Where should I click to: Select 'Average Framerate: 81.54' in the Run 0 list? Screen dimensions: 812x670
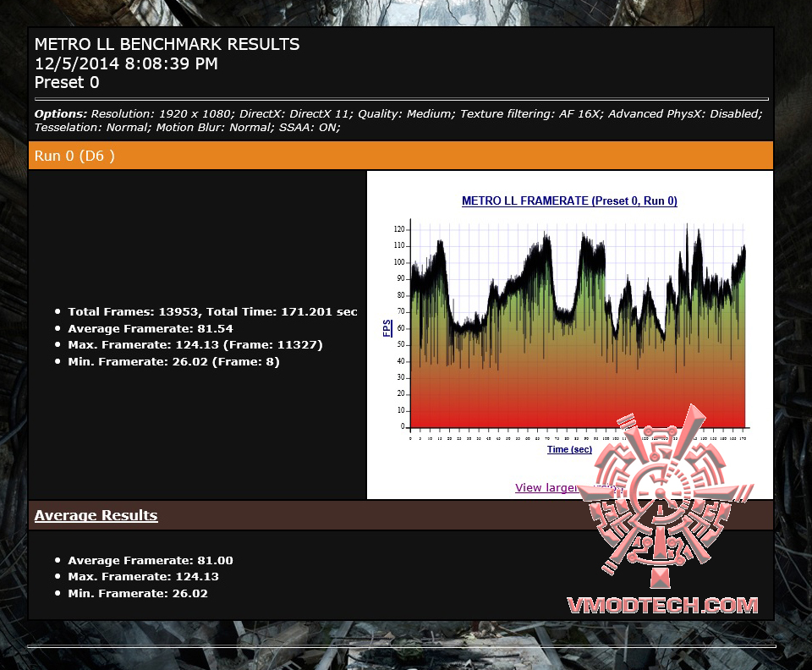click(151, 329)
